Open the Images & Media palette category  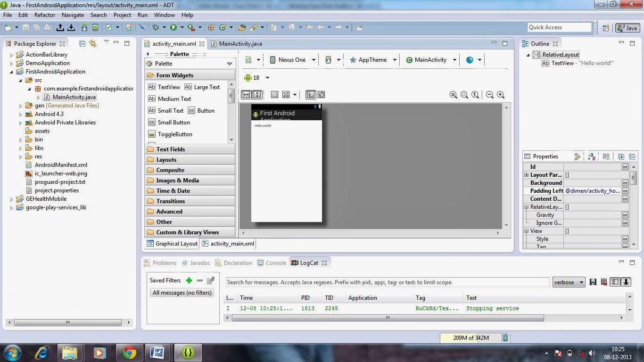click(190, 181)
